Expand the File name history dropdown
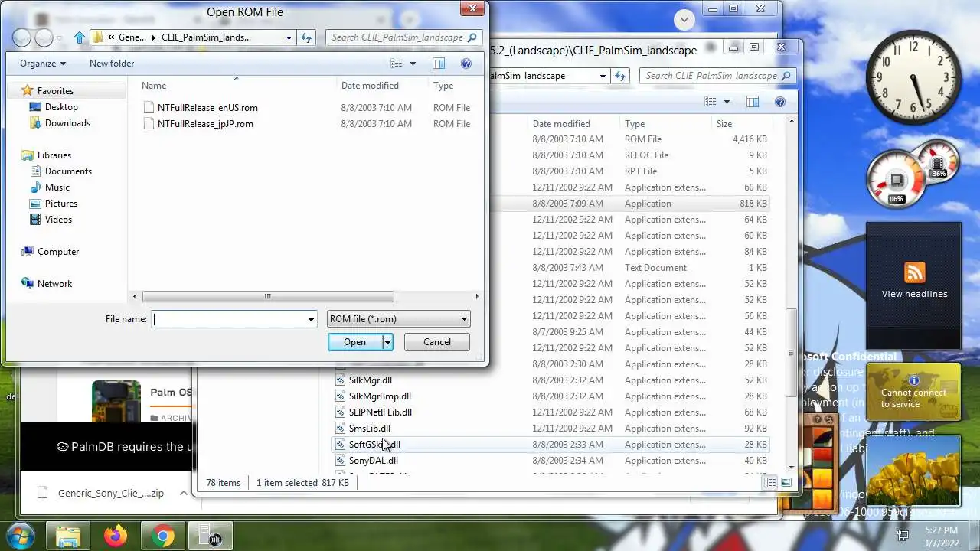Image resolution: width=980 pixels, height=551 pixels. pos(311,319)
